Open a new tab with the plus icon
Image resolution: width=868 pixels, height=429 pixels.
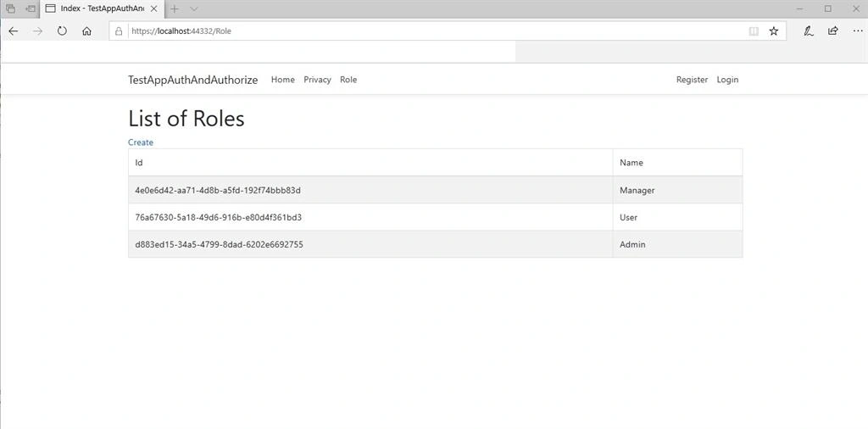pyautogui.click(x=175, y=8)
